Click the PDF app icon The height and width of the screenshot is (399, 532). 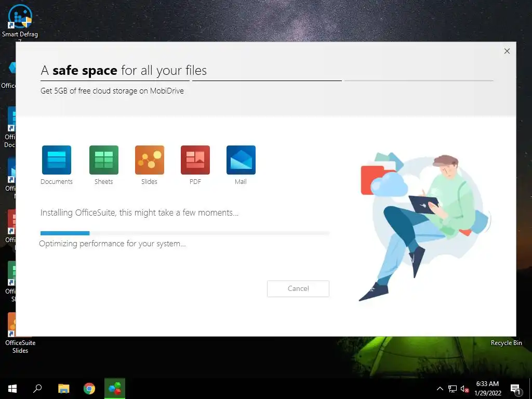195,160
